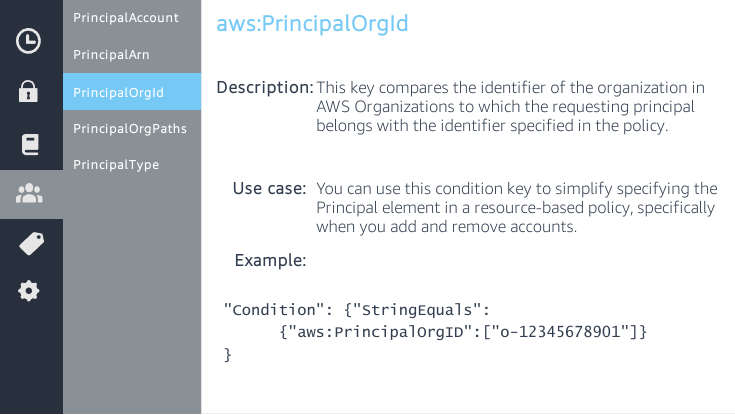Select the book icon in the sidebar
The height and width of the screenshot is (415, 735).
point(29,144)
